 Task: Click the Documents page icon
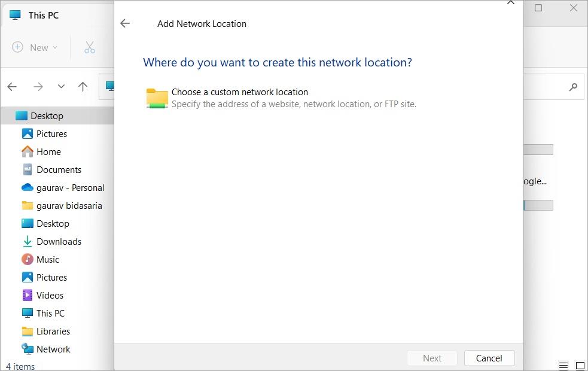[28, 169]
